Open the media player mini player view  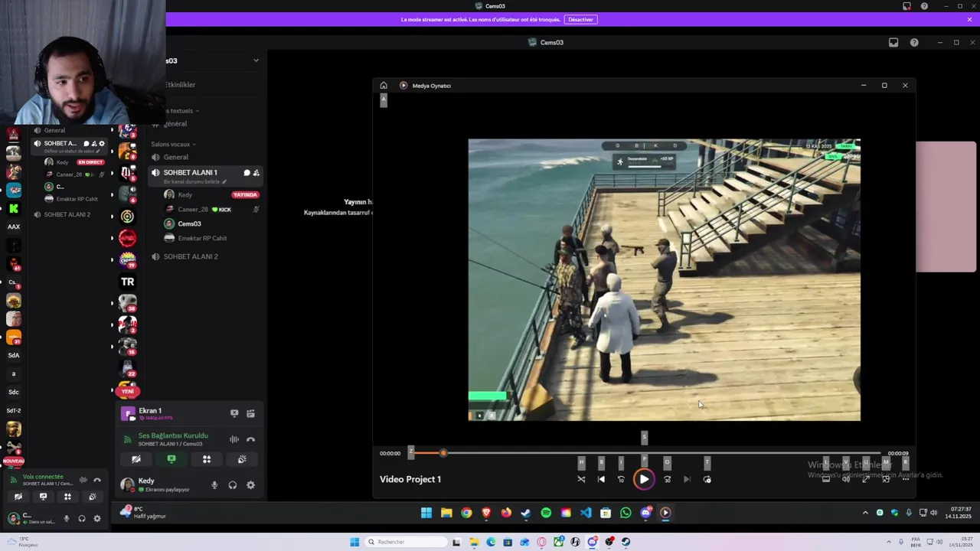pos(886,479)
